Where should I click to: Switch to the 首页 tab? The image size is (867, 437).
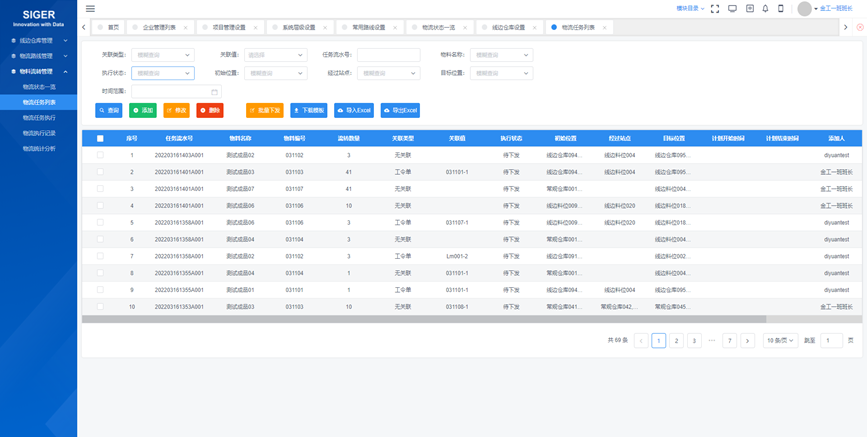coord(108,27)
